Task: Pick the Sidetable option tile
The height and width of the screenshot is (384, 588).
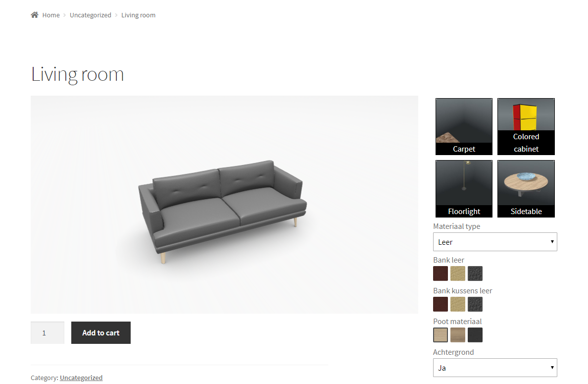Action: tap(526, 189)
